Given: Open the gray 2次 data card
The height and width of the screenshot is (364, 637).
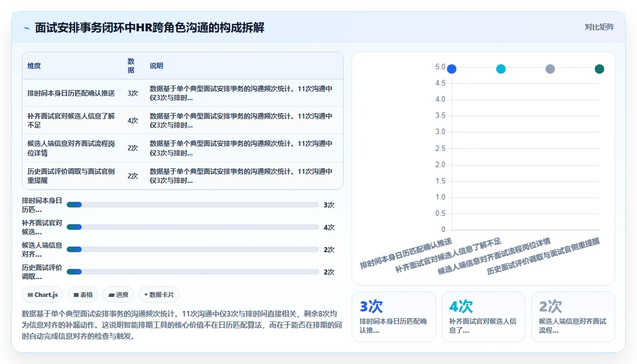Looking at the screenshot, I should 573,316.
